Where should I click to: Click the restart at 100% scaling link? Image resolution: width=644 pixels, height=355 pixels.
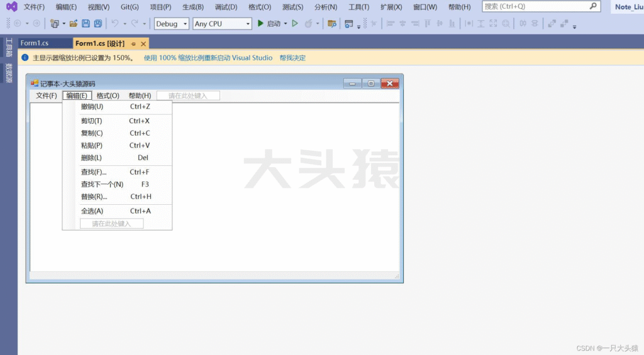(x=208, y=58)
